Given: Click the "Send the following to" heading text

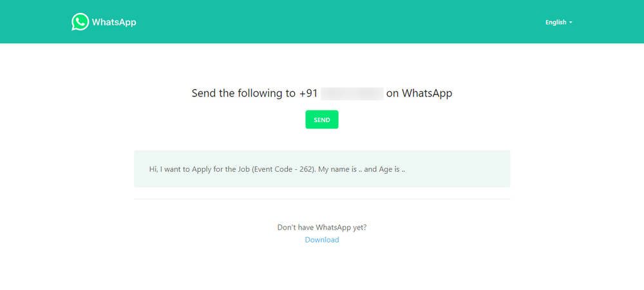Looking at the screenshot, I should pyautogui.click(x=243, y=93).
